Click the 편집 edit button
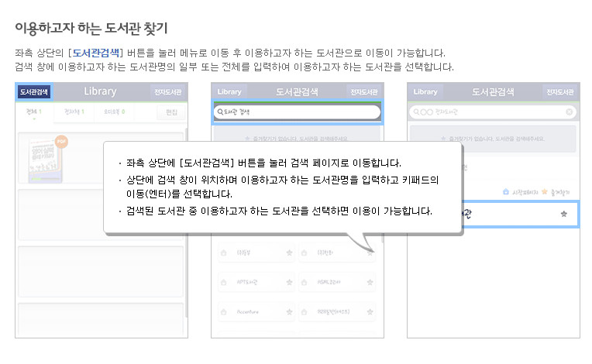592x364 pixels. 172,112
